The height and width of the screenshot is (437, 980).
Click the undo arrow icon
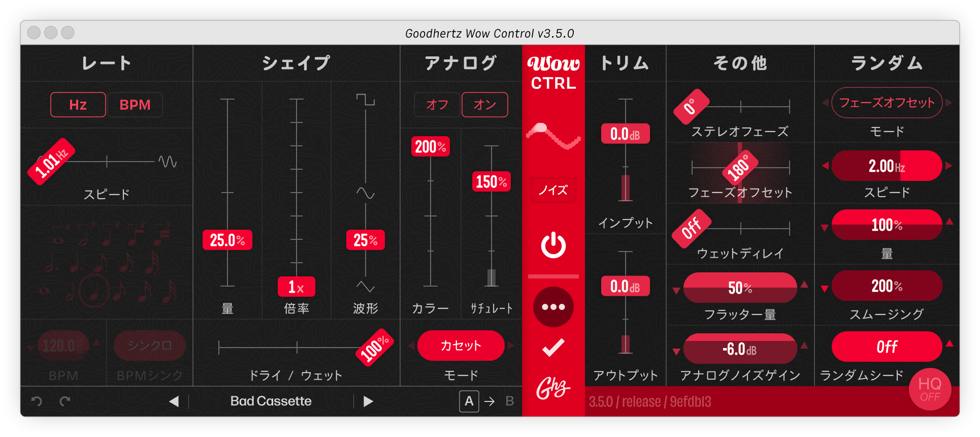(x=37, y=401)
